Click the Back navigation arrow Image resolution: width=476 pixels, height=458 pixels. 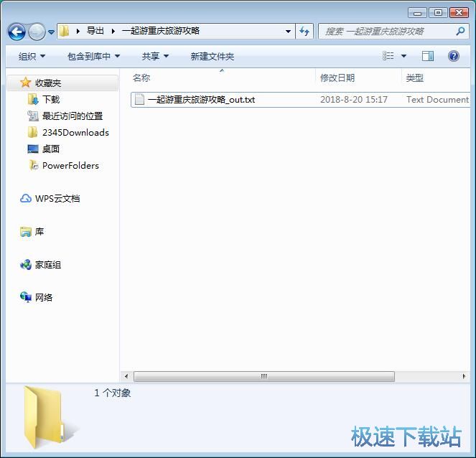(x=17, y=32)
